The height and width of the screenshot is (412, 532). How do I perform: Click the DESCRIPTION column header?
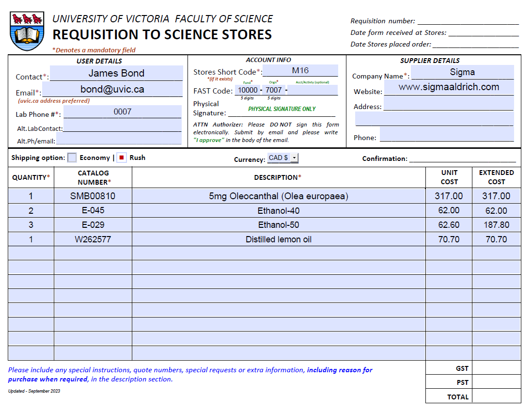point(278,177)
